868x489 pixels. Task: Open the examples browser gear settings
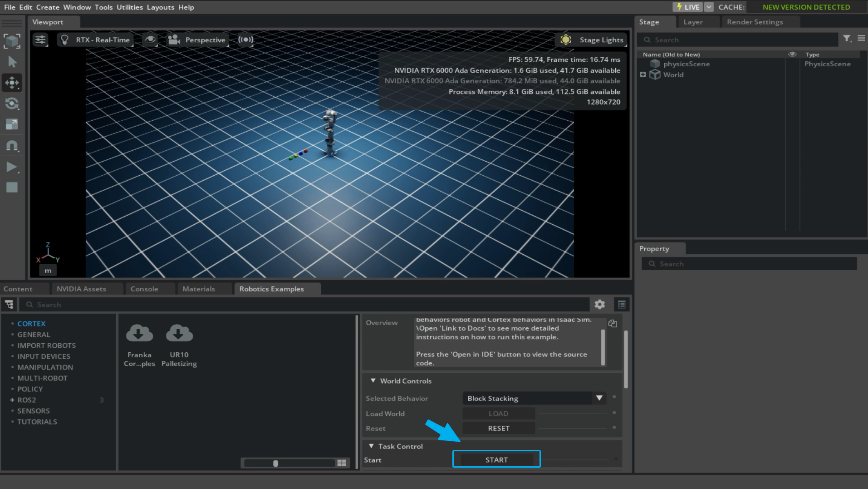pos(600,304)
